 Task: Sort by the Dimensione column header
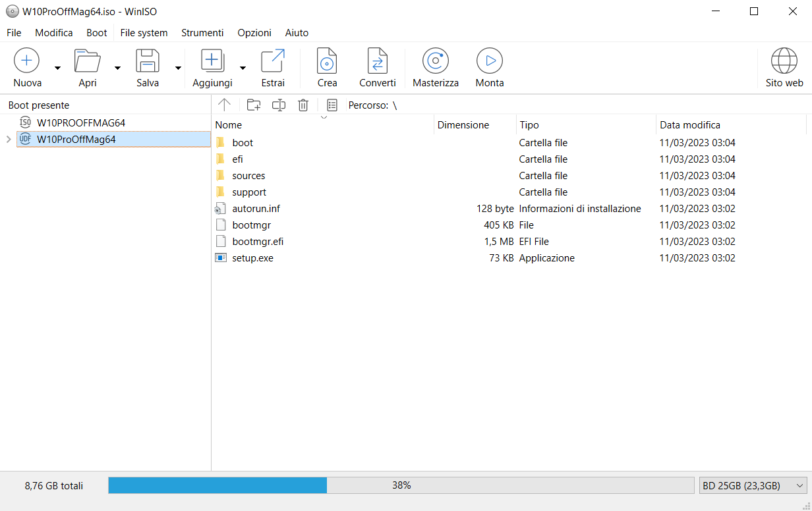click(x=475, y=124)
